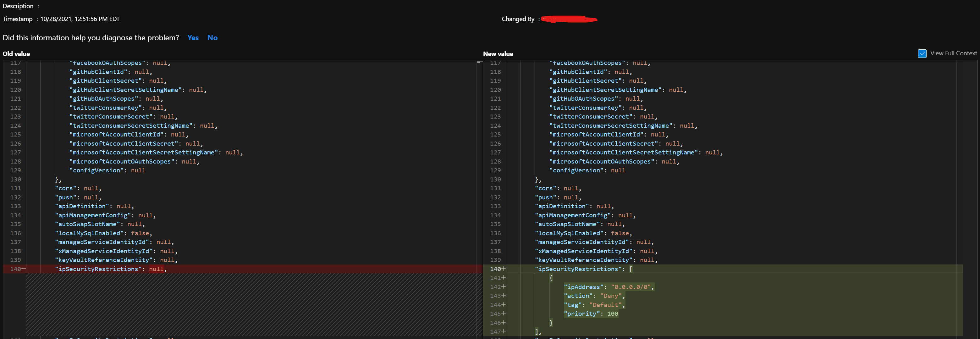
Task: Click the Yes feedback link
Action: (x=193, y=38)
